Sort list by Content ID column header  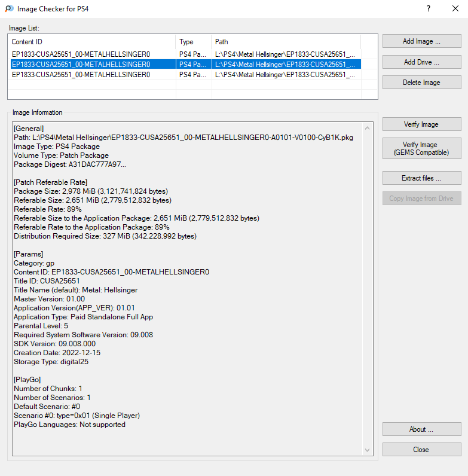tap(92, 42)
